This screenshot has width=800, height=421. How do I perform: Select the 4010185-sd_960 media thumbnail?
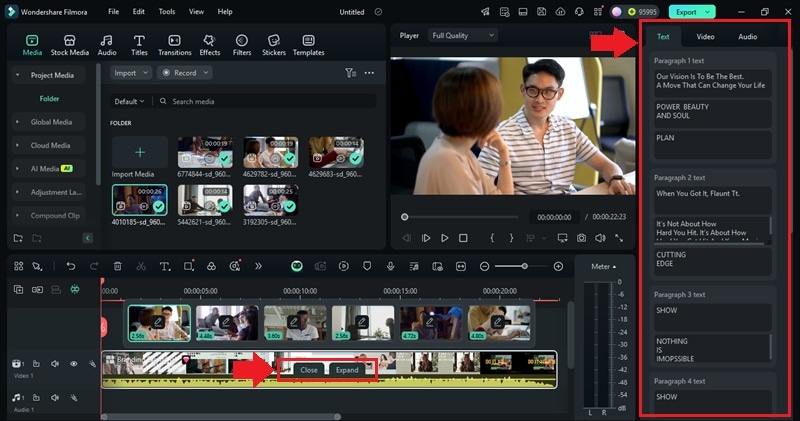click(x=139, y=200)
